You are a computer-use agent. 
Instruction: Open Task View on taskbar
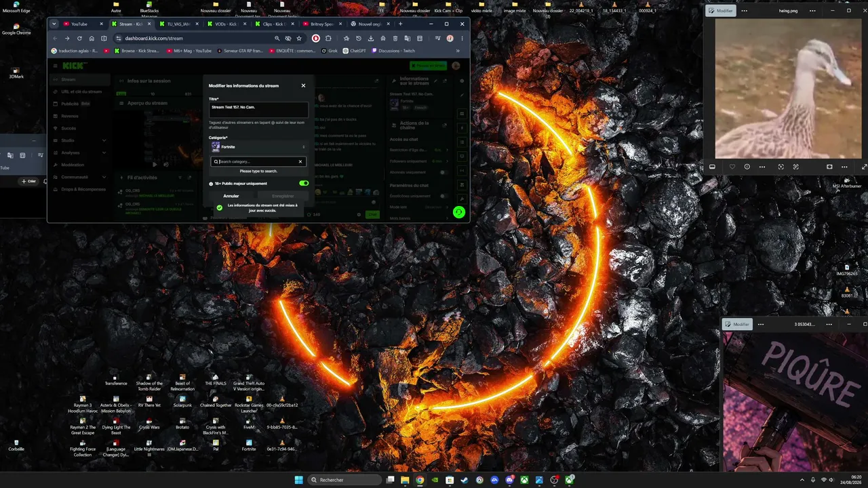391,480
